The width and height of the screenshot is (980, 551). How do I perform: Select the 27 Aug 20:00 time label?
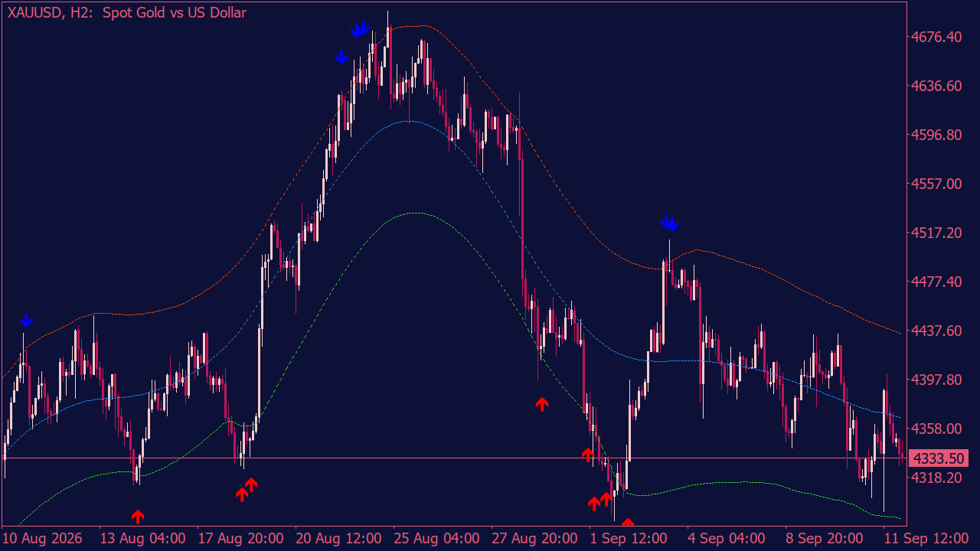coord(535,538)
